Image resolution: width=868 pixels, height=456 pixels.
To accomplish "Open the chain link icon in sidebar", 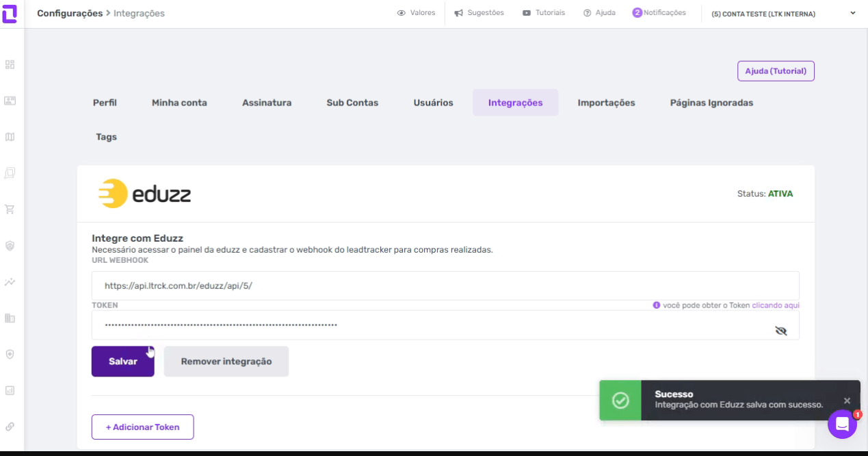I will (10, 427).
